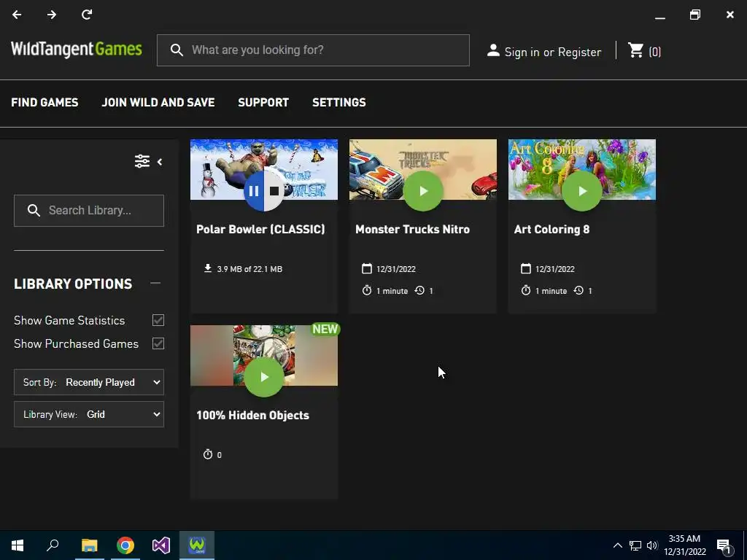This screenshot has width=747, height=560.
Task: Stop the Polar Bowler download
Action: pos(274,191)
